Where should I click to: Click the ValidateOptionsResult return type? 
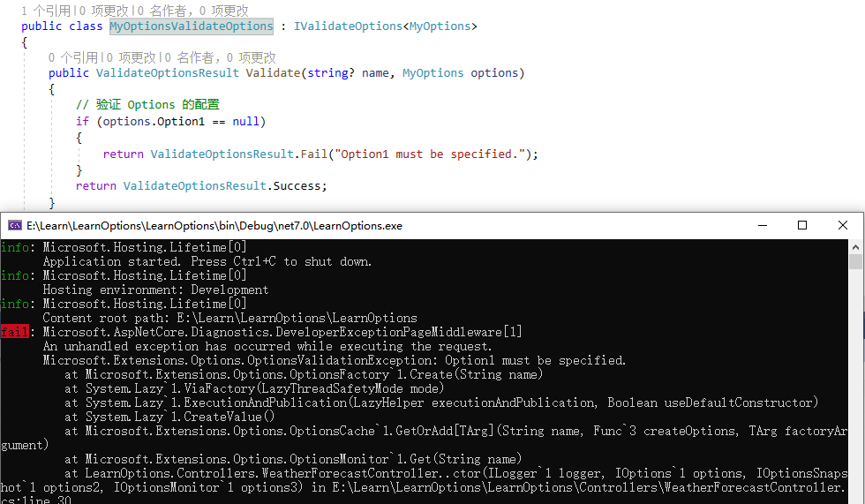167,72
